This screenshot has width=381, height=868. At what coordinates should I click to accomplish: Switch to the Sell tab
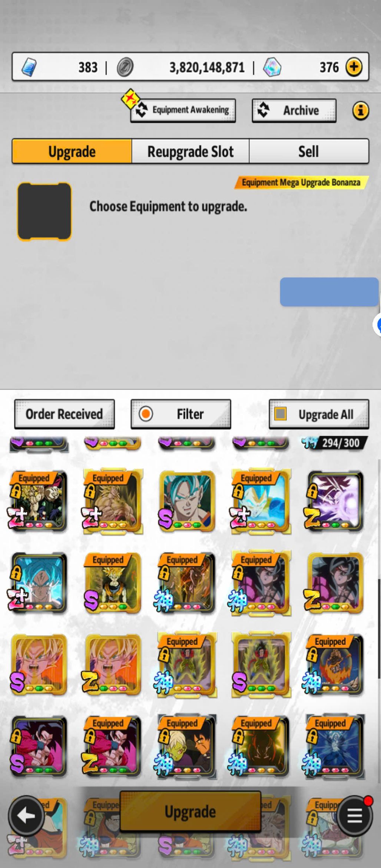[x=309, y=151]
